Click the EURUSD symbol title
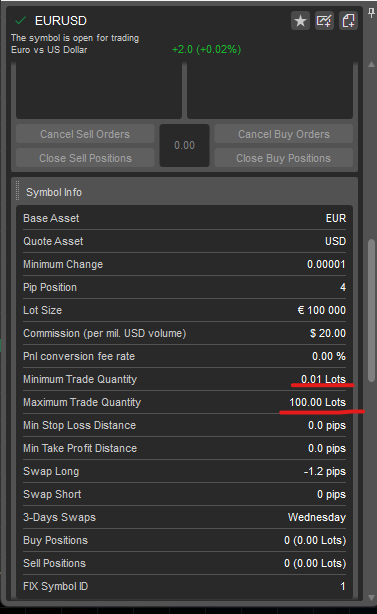377x614 pixels. coord(61,21)
